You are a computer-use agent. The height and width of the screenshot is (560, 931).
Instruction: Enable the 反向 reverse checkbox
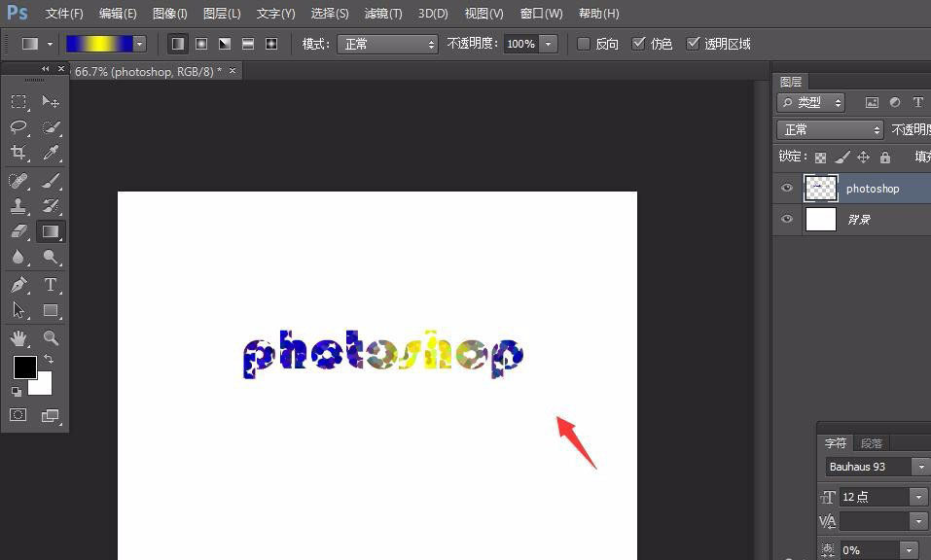pos(584,44)
